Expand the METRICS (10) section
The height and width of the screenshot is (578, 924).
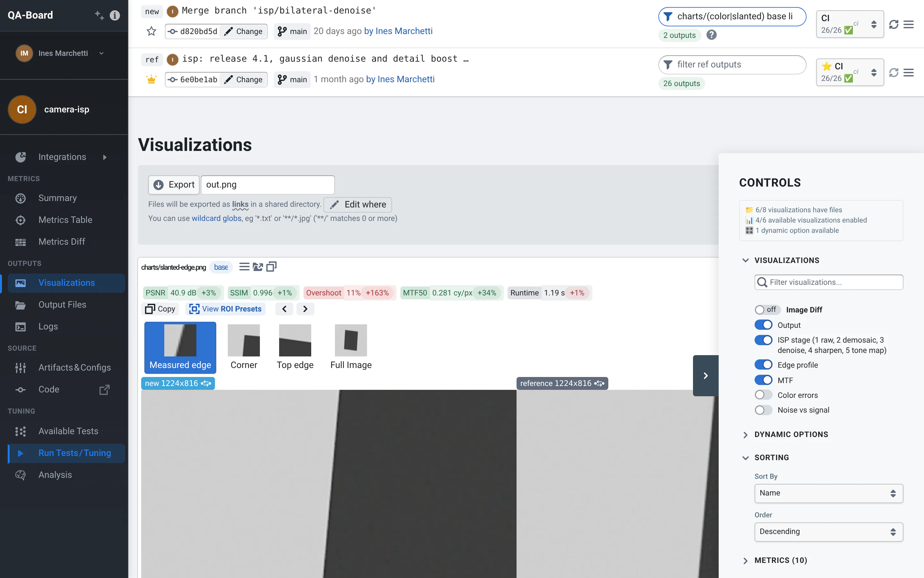(x=745, y=560)
